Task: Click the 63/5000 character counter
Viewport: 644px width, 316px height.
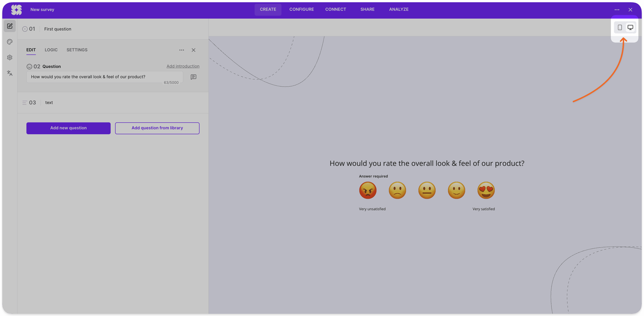Action: tap(171, 82)
